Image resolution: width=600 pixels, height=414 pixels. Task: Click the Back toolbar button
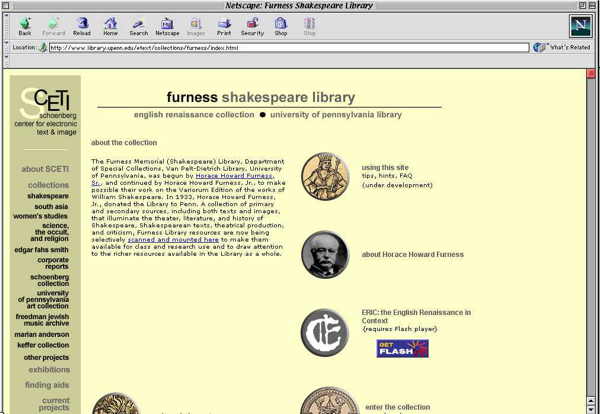(x=25, y=26)
